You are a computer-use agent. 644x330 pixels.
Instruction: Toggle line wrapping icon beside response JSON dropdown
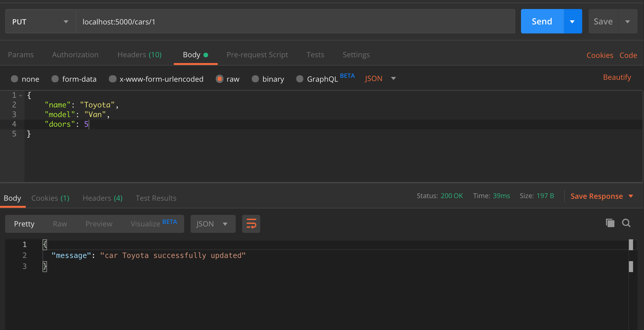(251, 224)
